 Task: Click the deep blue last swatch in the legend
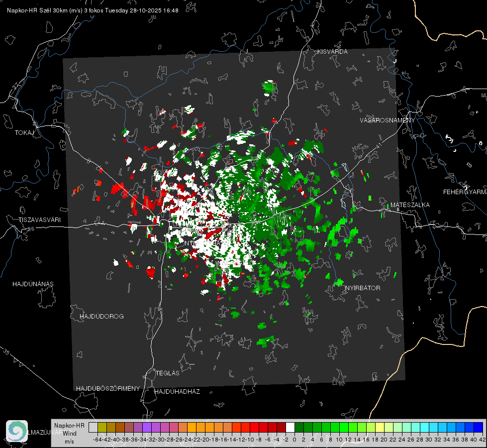tap(479, 428)
